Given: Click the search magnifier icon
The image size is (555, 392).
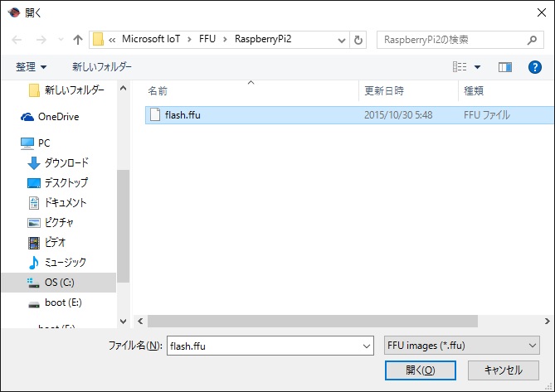Looking at the screenshot, I should 532,40.
